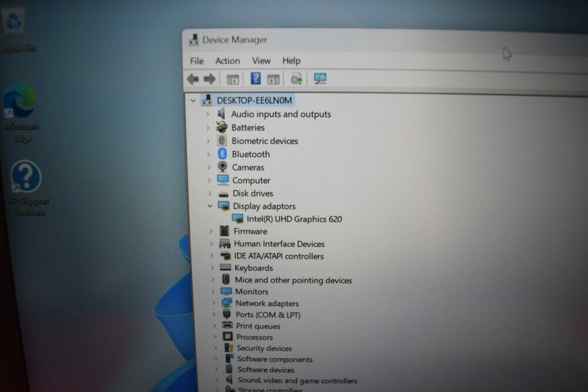Screen dimensions: 588x392
Task: Select the DESKTOP-EE6LN0M computer name
Action: (x=254, y=100)
